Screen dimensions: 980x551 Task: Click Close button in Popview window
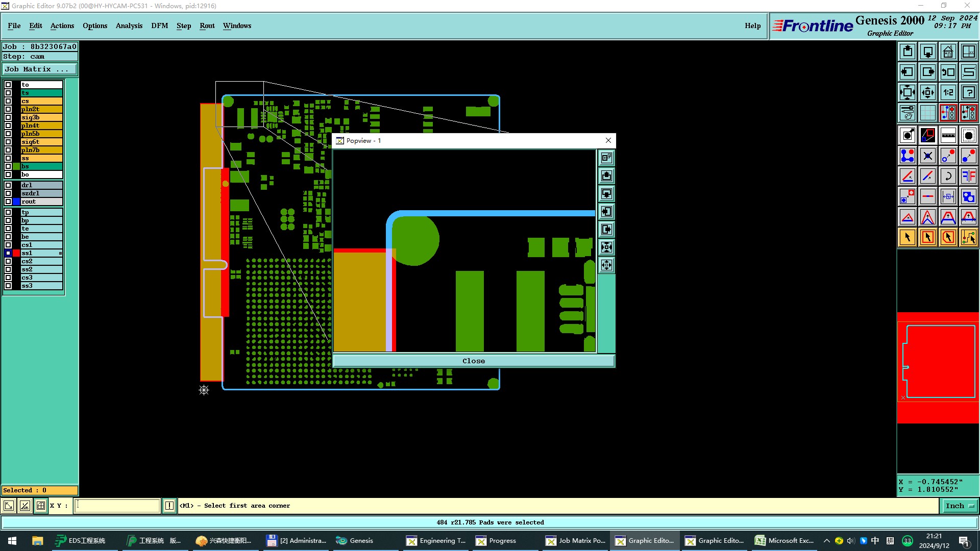pyautogui.click(x=473, y=361)
